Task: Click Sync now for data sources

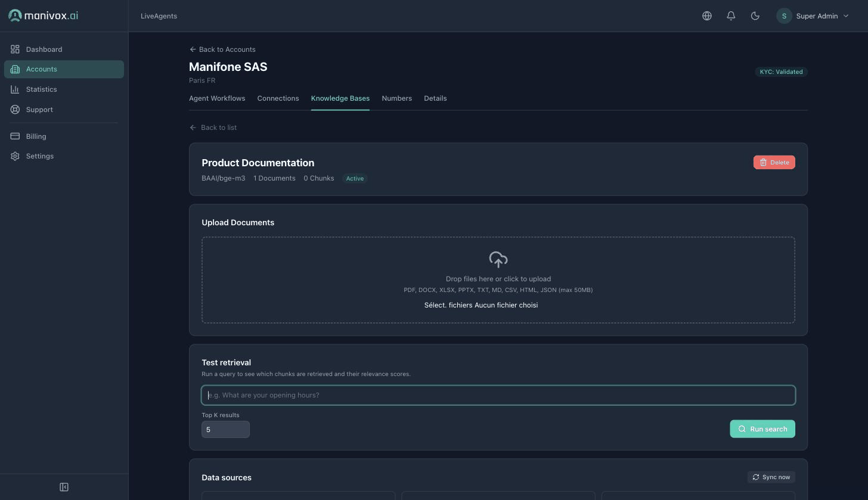Action: [x=771, y=477]
